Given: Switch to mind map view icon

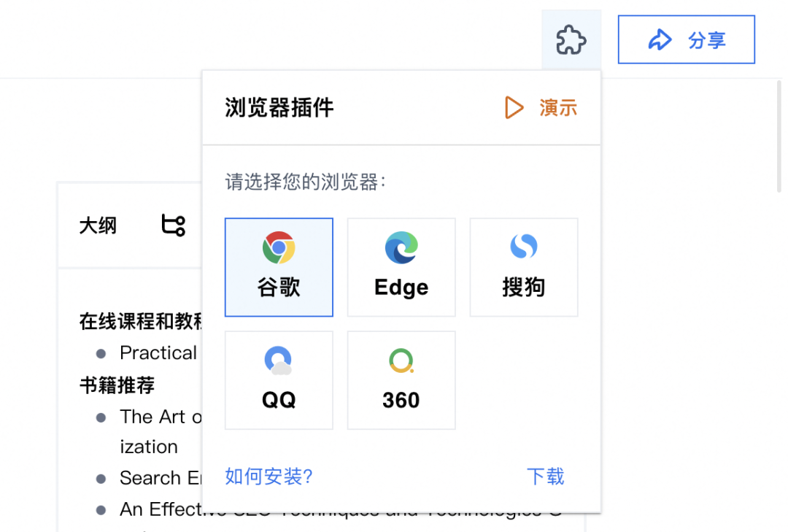Looking at the screenshot, I should pos(173,225).
